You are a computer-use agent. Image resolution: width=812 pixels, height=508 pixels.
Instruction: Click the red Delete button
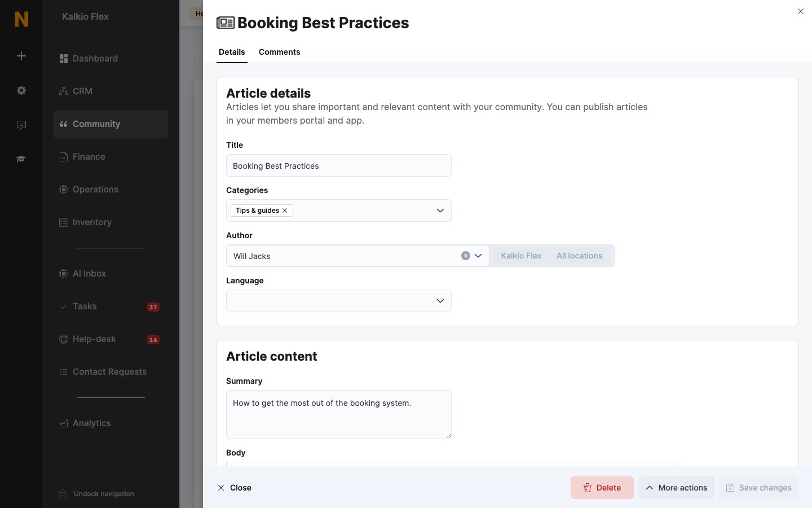[x=602, y=488]
